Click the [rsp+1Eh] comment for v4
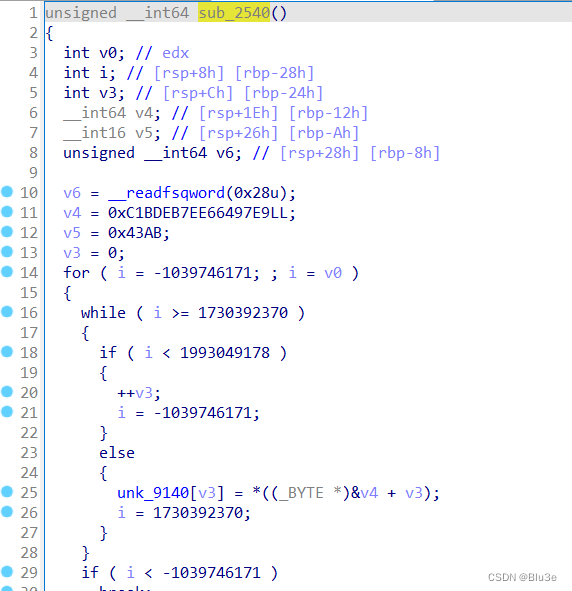This screenshot has width=572, height=591. pos(238,113)
